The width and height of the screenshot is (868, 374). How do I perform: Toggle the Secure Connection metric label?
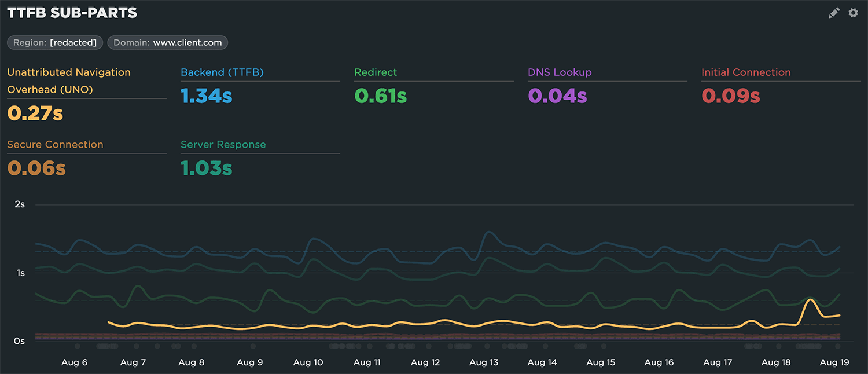(55, 145)
